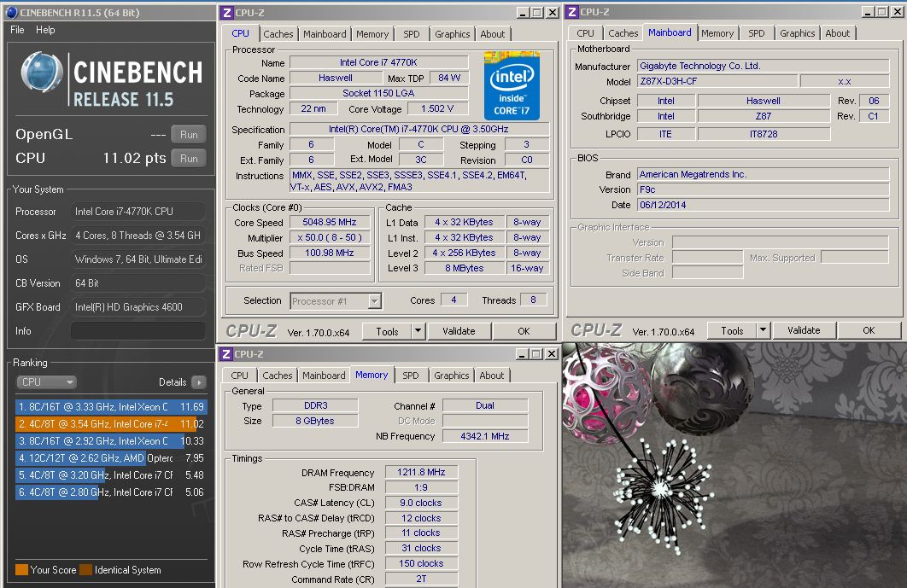This screenshot has height=588, width=907.
Task: Open Memory tab in top-middle CPU-Z window
Action: click(x=372, y=34)
